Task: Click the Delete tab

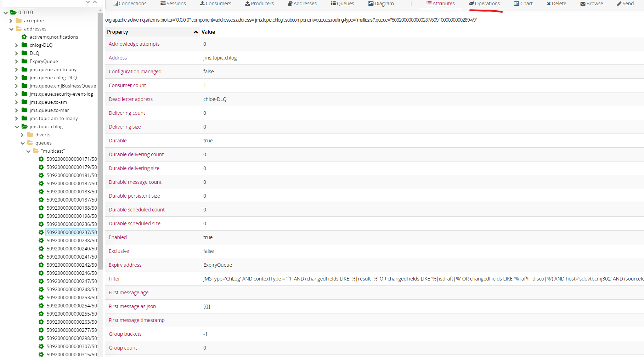Action: (557, 4)
